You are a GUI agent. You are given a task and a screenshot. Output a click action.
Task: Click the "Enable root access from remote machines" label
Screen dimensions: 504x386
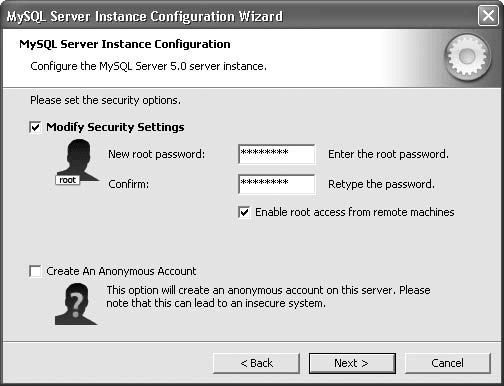355,212
